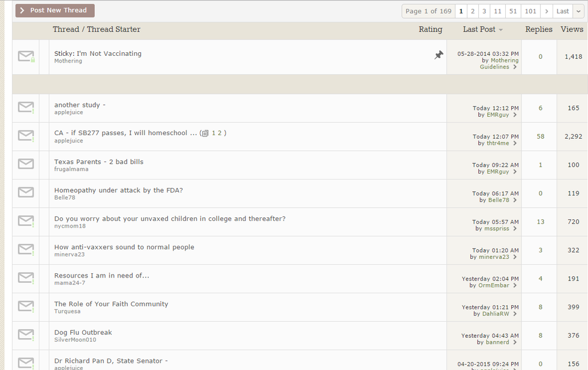Click Post New Thread button
The height and width of the screenshot is (370, 588).
[x=55, y=11]
